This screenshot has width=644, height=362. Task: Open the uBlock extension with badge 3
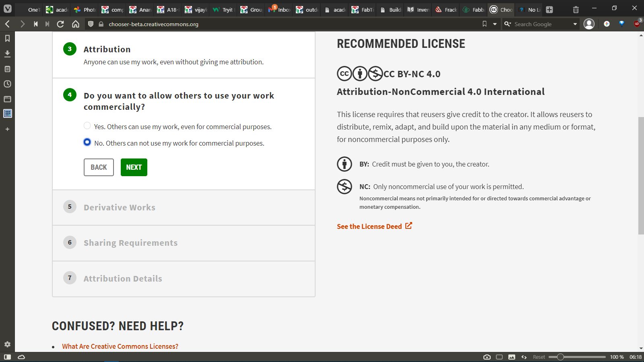[x=637, y=24]
